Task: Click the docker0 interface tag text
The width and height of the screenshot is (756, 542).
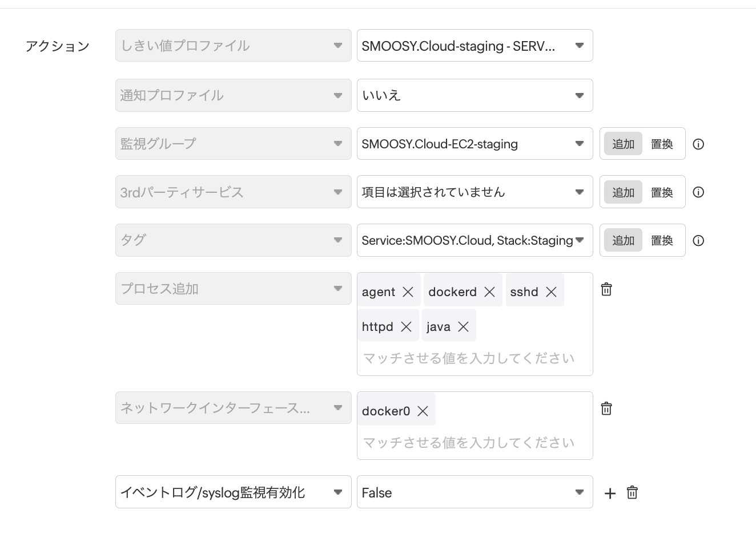Action: pyautogui.click(x=386, y=411)
